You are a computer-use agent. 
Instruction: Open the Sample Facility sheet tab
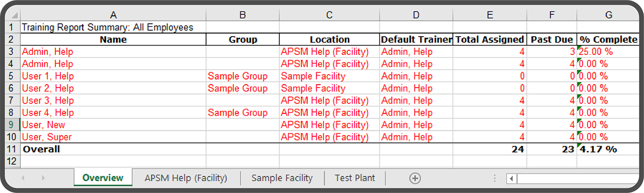click(282, 178)
